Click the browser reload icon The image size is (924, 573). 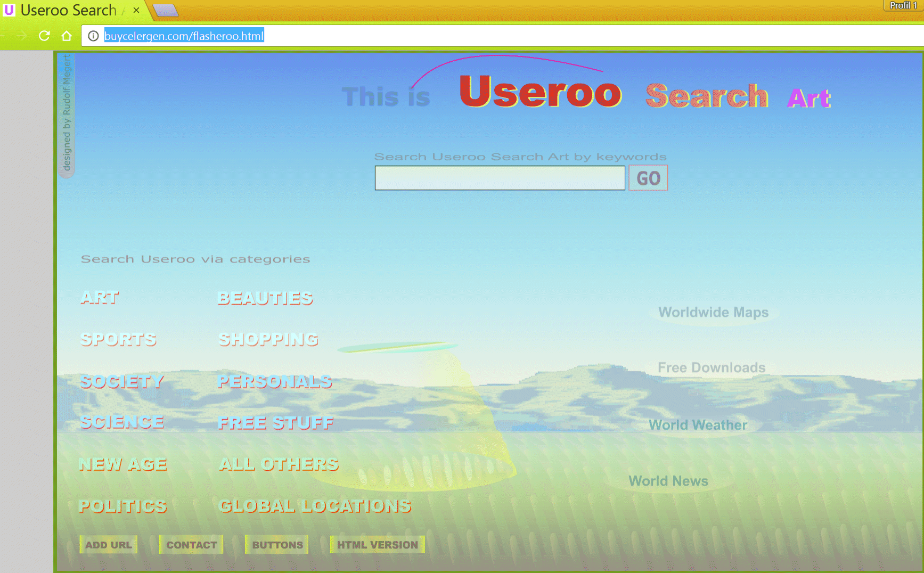click(x=44, y=36)
